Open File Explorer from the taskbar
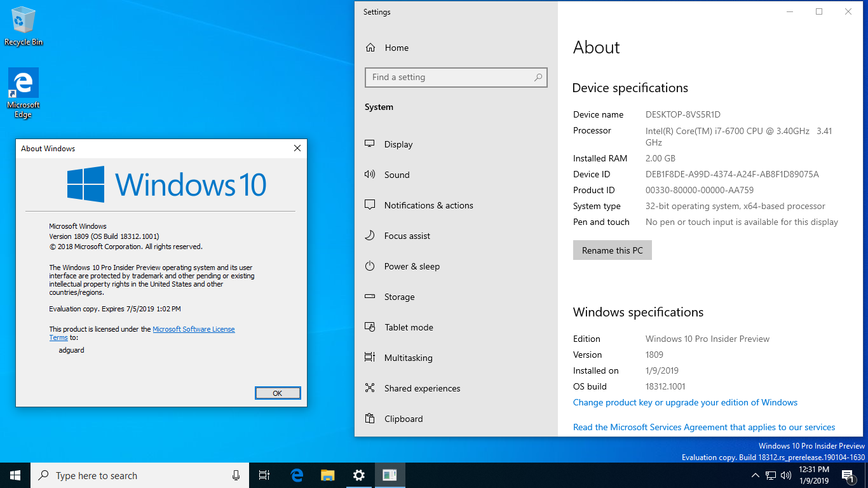 coord(327,475)
